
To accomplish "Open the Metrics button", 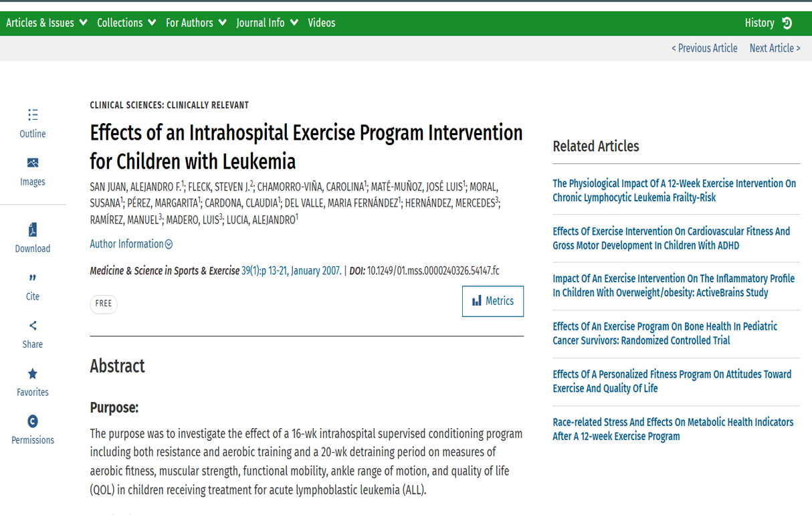I will [493, 301].
